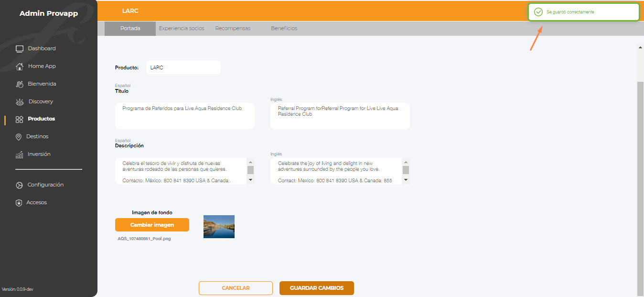This screenshot has width=644, height=297.
Task: Click the Destinos location pin icon
Action: tap(19, 137)
